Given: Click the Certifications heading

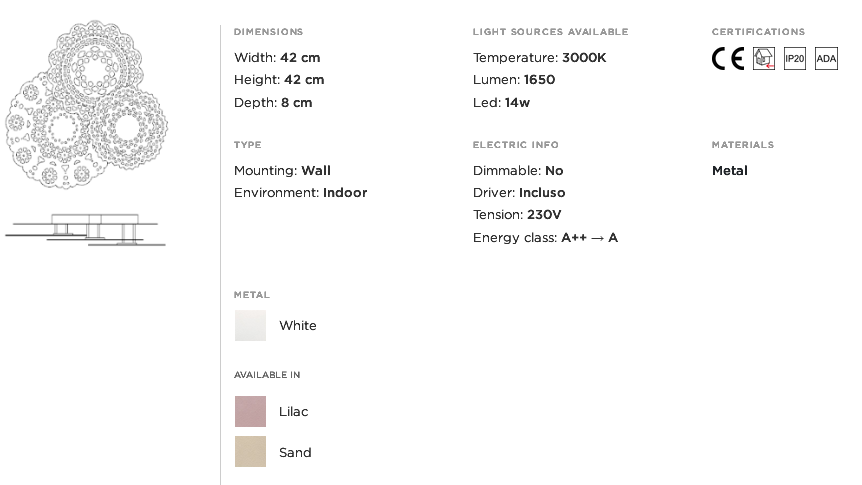Looking at the screenshot, I should point(758,32).
